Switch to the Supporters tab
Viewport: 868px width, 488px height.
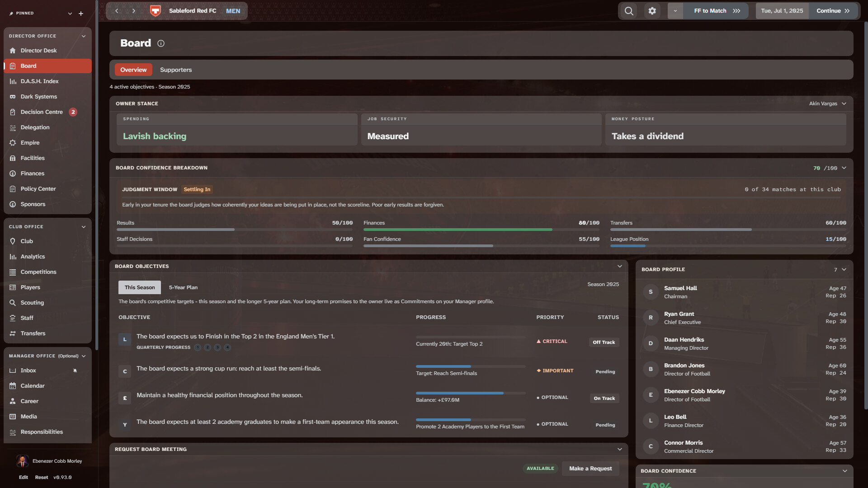click(176, 70)
